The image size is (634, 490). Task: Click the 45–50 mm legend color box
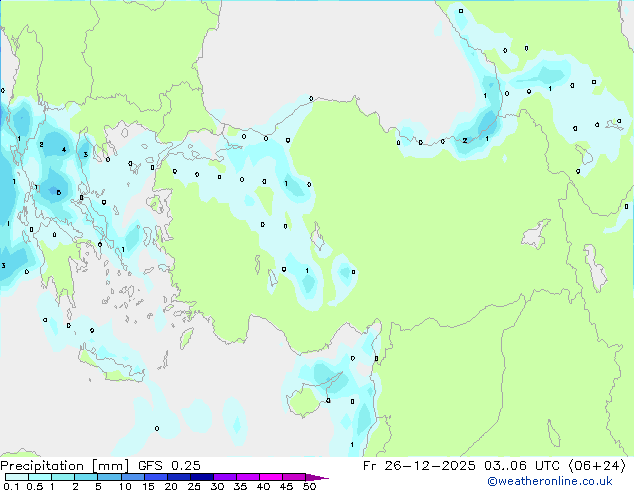pyautogui.click(x=294, y=477)
